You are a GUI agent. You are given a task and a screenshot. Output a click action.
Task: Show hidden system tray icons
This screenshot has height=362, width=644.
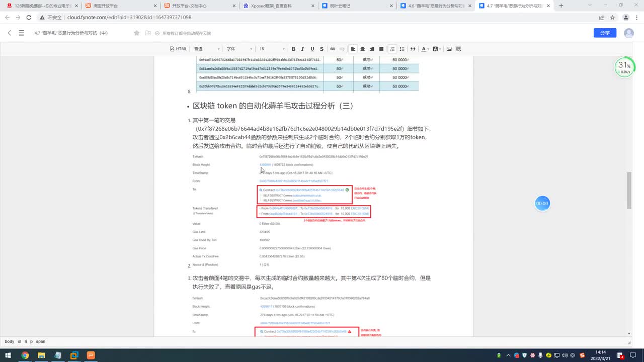[508, 355]
